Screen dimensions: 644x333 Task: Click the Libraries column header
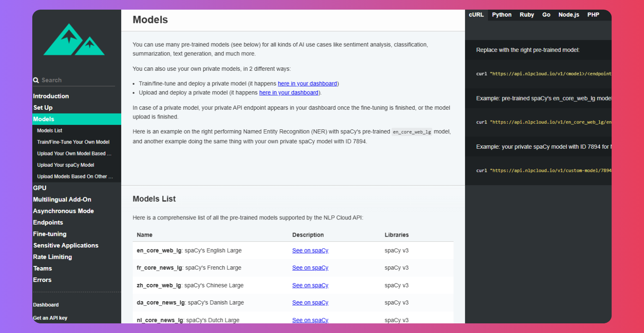click(397, 235)
